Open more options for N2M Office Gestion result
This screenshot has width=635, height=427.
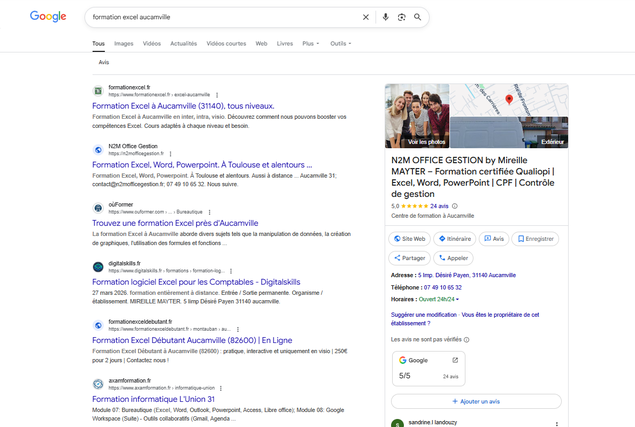click(170, 154)
